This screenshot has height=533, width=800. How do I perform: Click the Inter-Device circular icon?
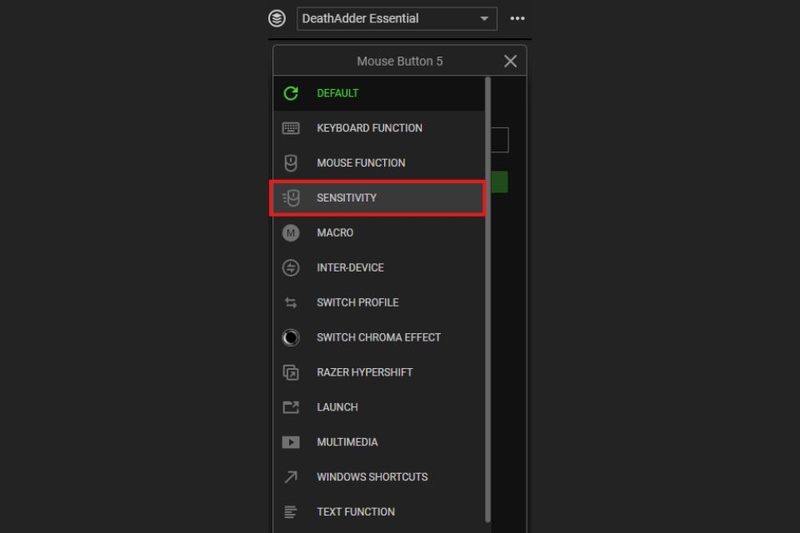pyautogui.click(x=291, y=268)
